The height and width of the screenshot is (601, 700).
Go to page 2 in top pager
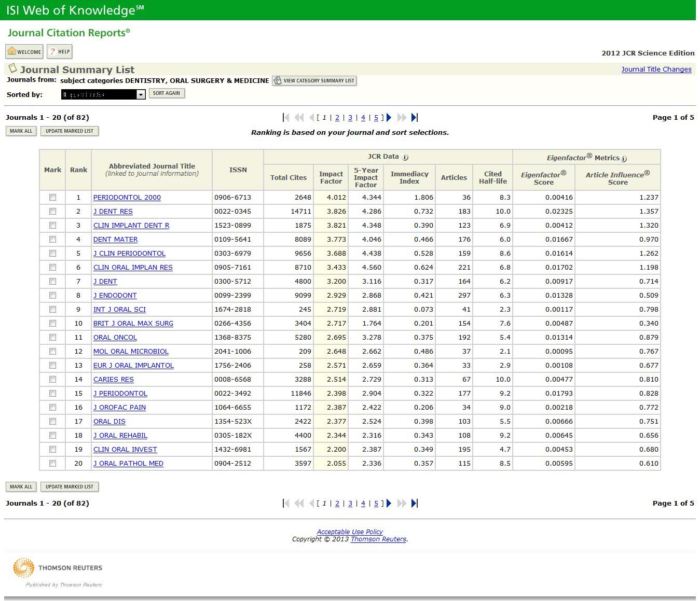tap(337, 118)
